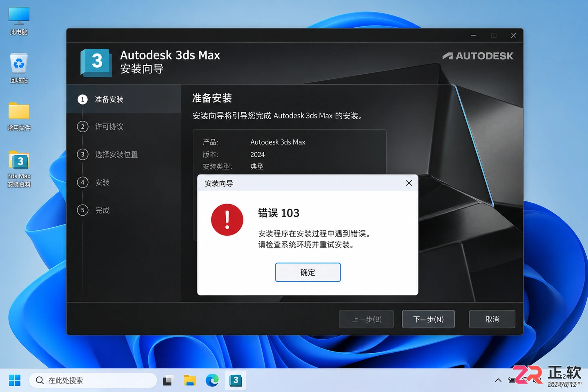Click the 安装向导 title of error dialog
This screenshot has height=392, width=588.
pos(219,183)
